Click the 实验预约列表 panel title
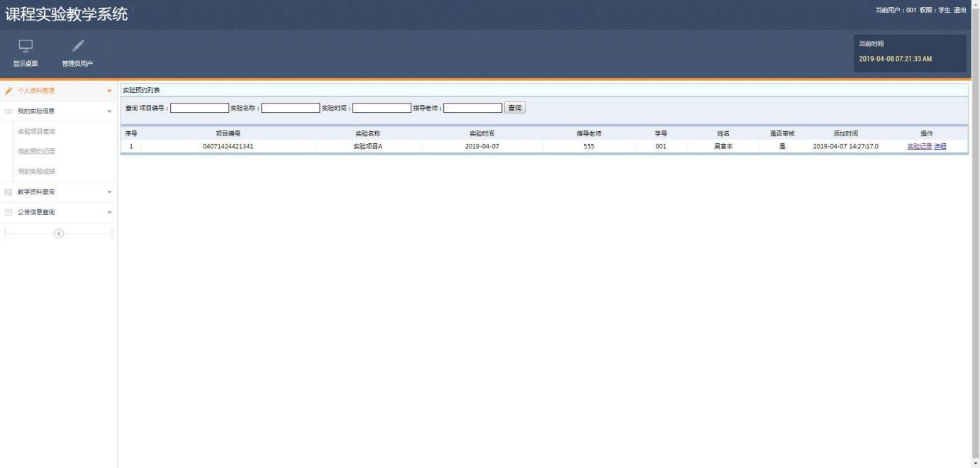 click(x=142, y=90)
